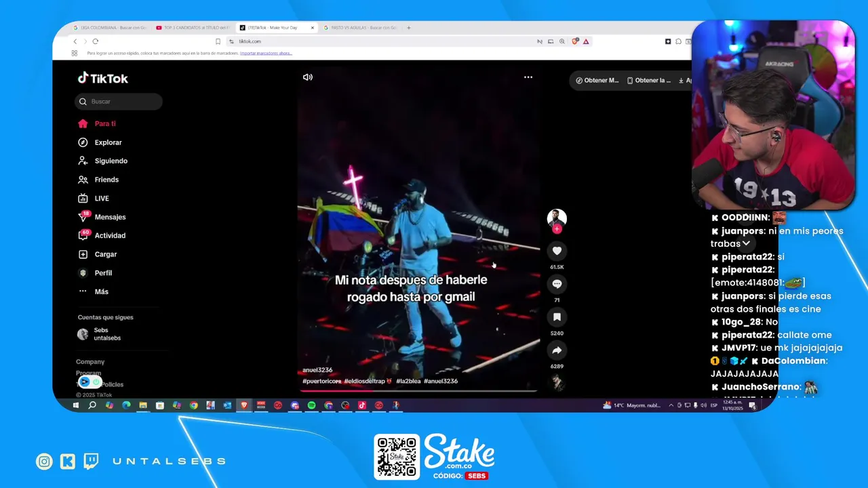Like the video with the heart icon
Image resolution: width=868 pixels, height=488 pixels.
[x=557, y=251]
